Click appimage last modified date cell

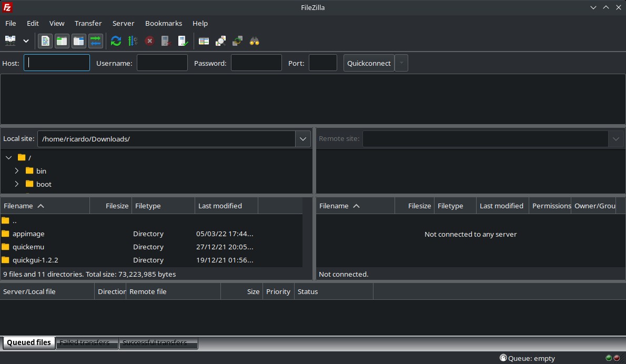[225, 234]
